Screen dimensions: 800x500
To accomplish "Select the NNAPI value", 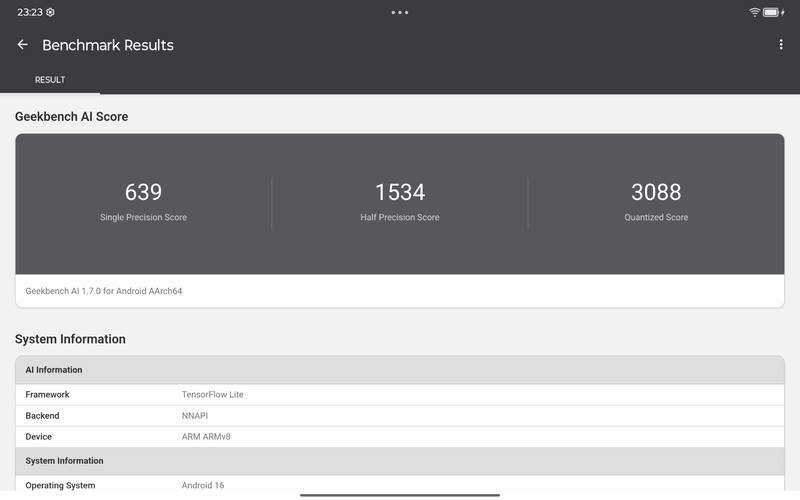I will click(195, 416).
